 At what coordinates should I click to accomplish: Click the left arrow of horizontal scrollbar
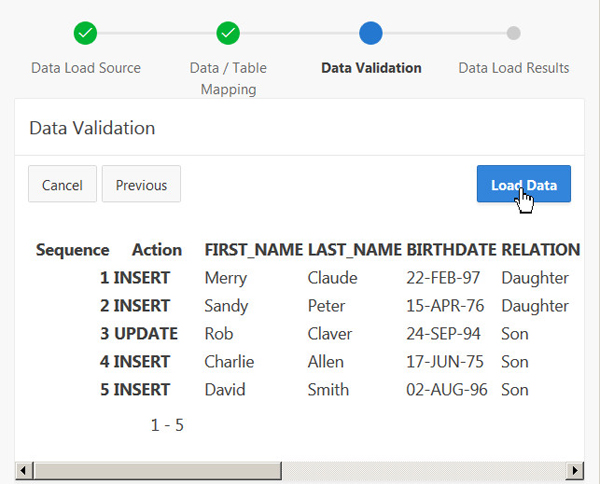[x=24, y=470]
